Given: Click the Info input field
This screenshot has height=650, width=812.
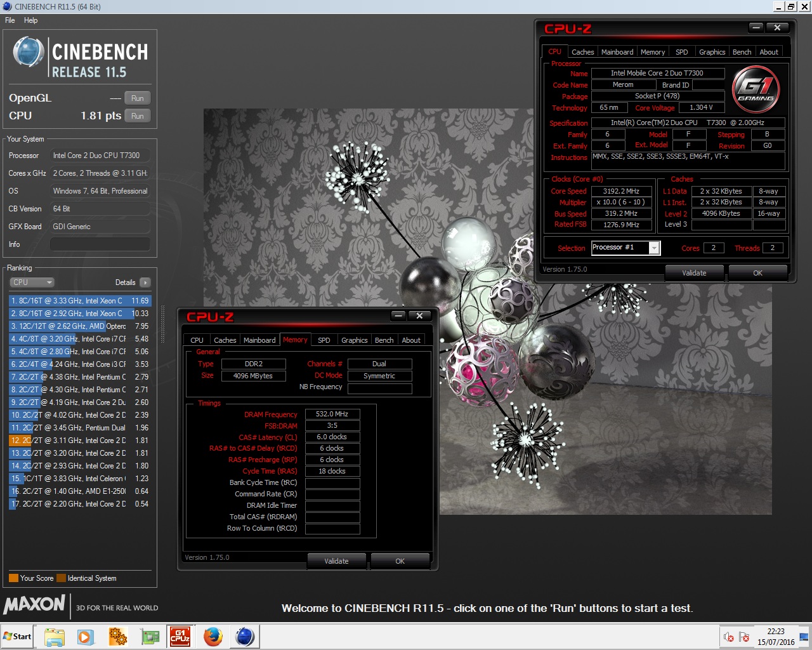Looking at the screenshot, I should 100,244.
